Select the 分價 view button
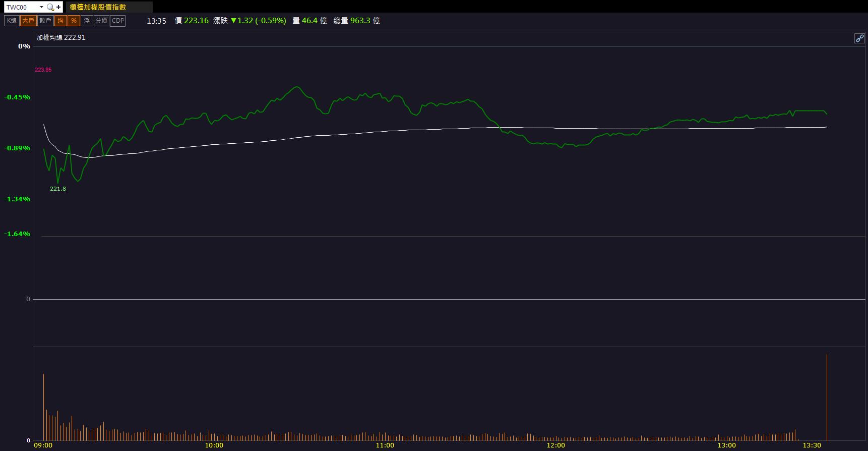868x451 pixels. (x=101, y=21)
